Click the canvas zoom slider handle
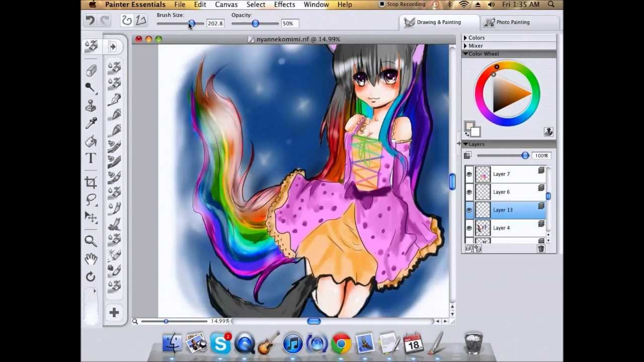Viewport: 644px width, 362px height. pos(166,321)
